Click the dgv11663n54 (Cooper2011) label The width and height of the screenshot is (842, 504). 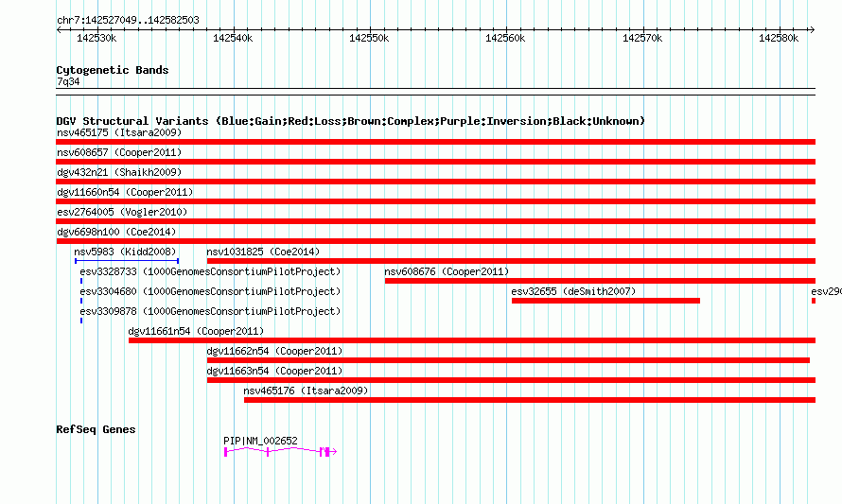274,371
